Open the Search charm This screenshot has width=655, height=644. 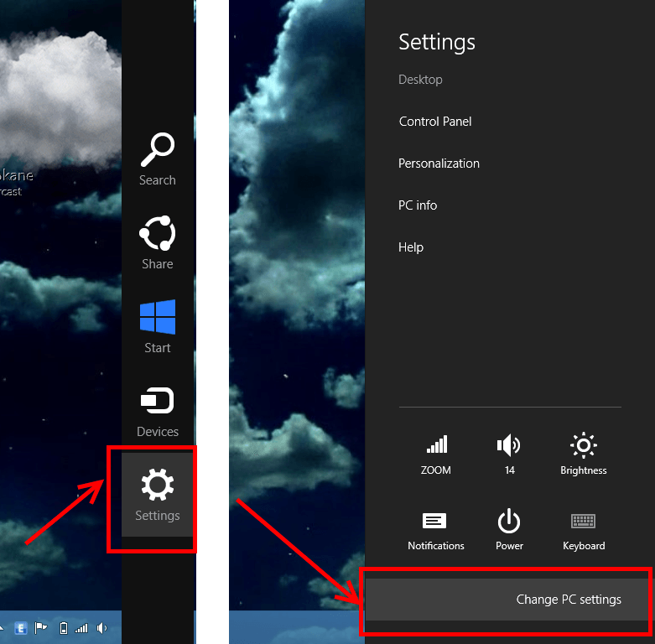(158, 159)
